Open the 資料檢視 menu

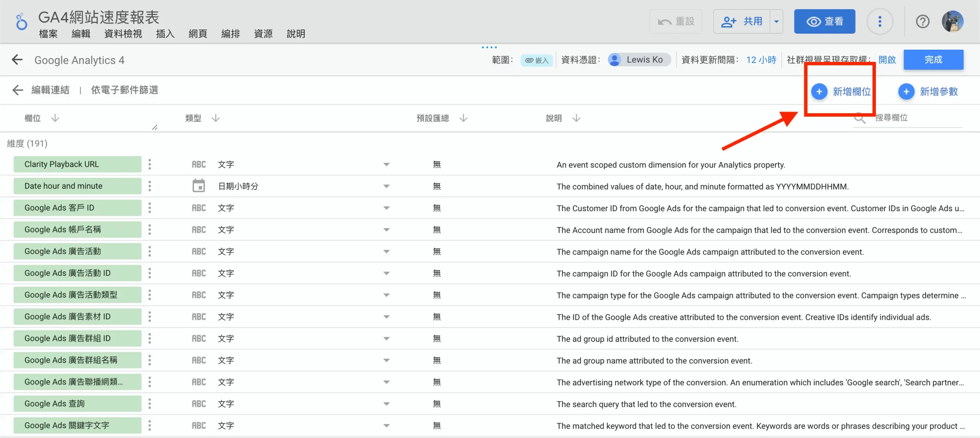123,34
